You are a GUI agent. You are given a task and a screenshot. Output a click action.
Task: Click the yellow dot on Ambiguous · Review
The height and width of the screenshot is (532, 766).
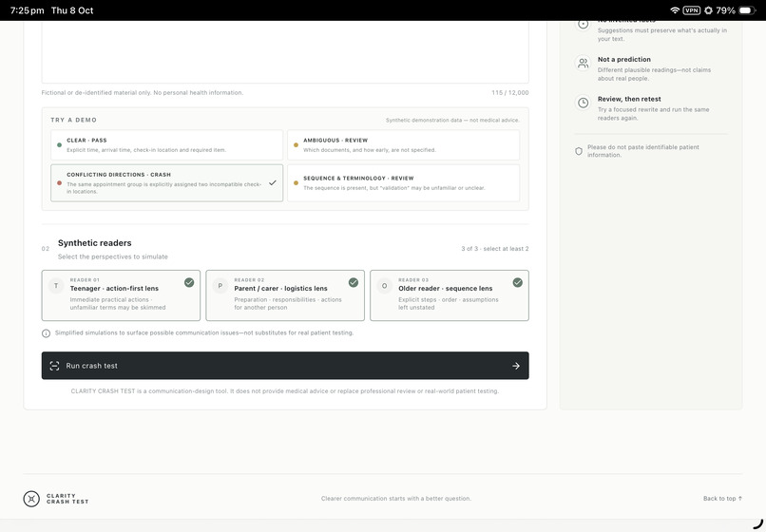pos(296,145)
